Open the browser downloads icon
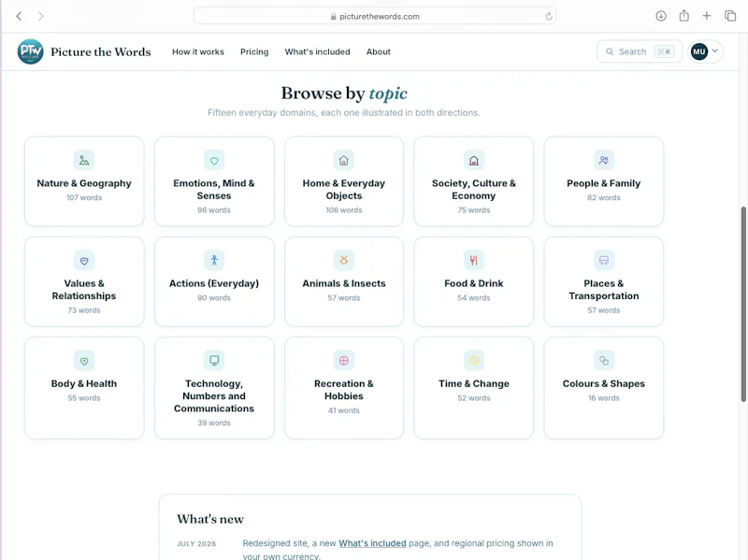Viewport: 748px width, 560px height. [x=661, y=16]
